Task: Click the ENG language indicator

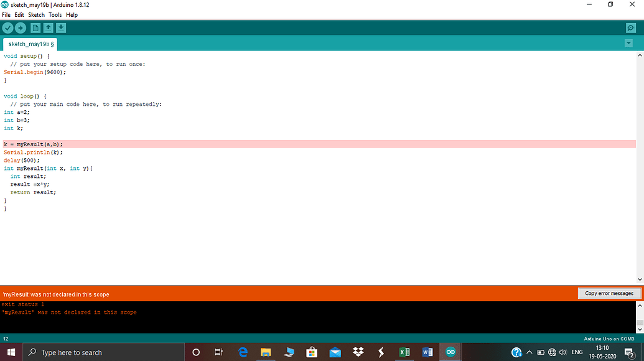Action: pyautogui.click(x=577, y=352)
